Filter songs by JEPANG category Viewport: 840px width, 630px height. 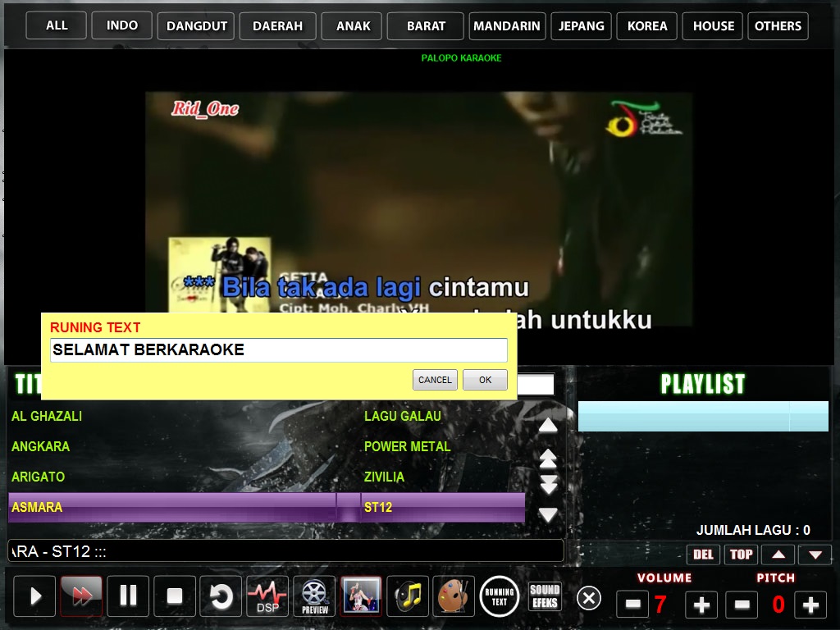(x=582, y=25)
